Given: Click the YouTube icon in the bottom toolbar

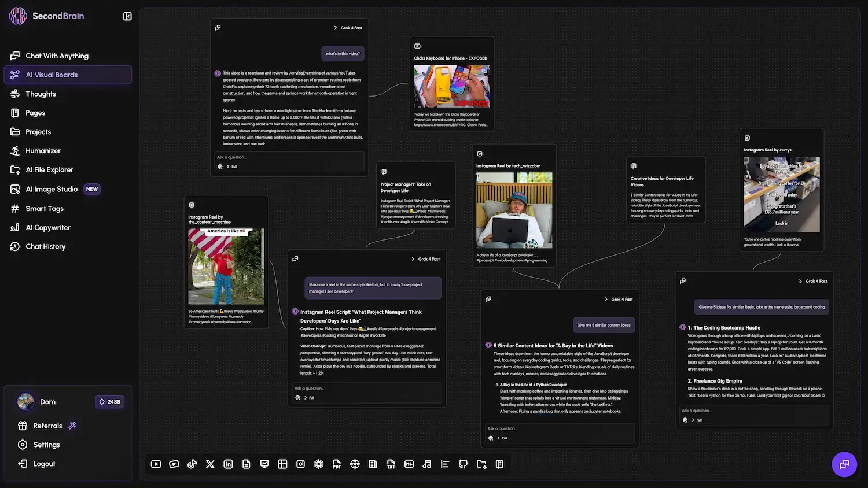Looking at the screenshot, I should coord(156,464).
